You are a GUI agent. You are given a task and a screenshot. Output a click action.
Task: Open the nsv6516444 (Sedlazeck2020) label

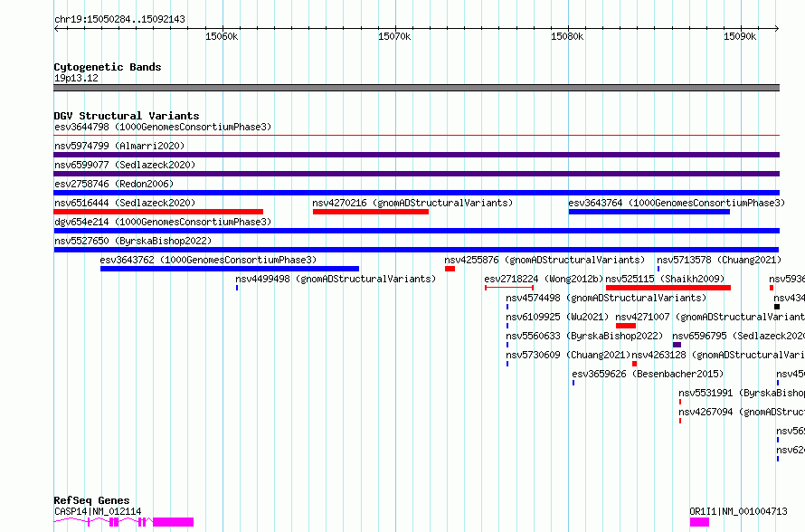coord(125,203)
